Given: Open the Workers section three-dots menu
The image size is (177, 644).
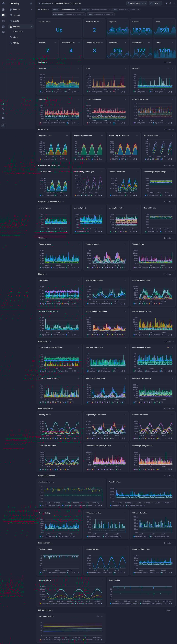Looking at the screenshot, I should click(x=173, y=62).
